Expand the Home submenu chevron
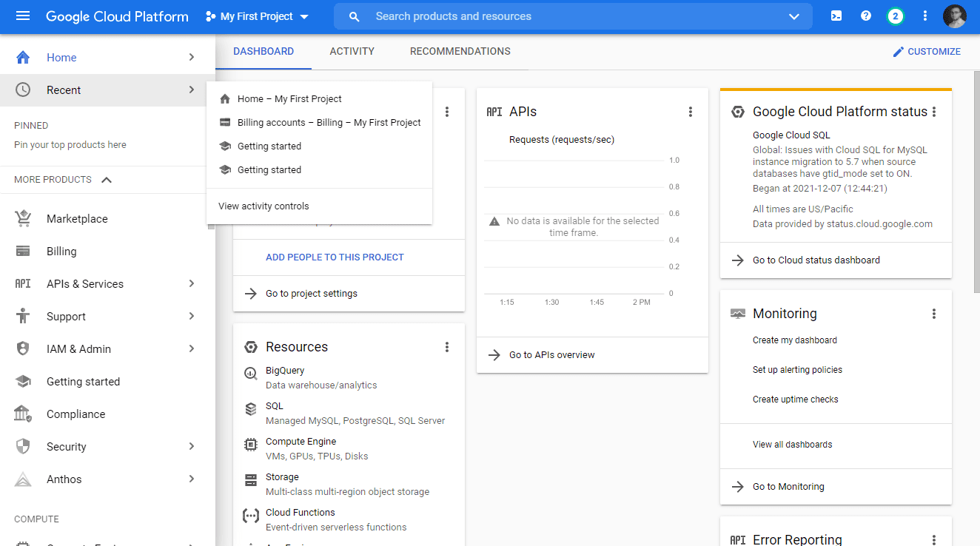This screenshot has height=546, width=980. point(192,57)
